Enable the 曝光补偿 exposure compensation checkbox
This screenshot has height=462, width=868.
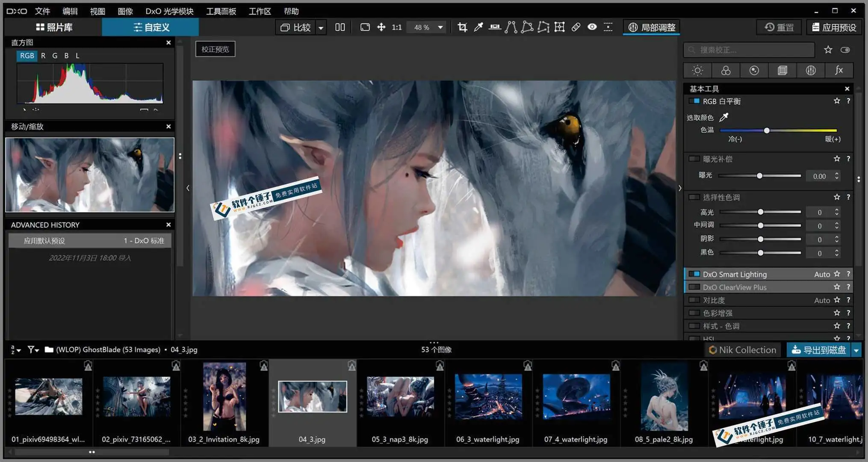click(694, 159)
